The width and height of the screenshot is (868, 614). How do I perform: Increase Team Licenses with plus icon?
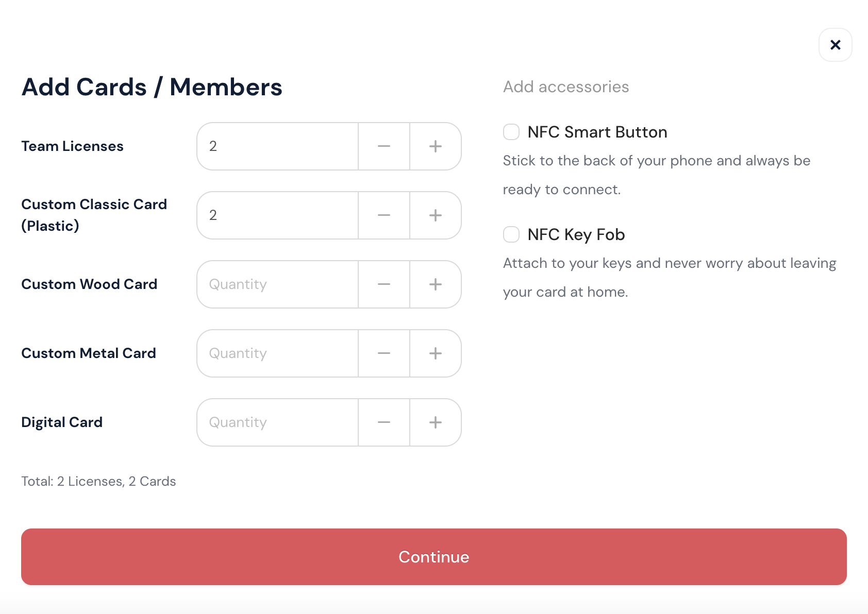[x=436, y=146]
